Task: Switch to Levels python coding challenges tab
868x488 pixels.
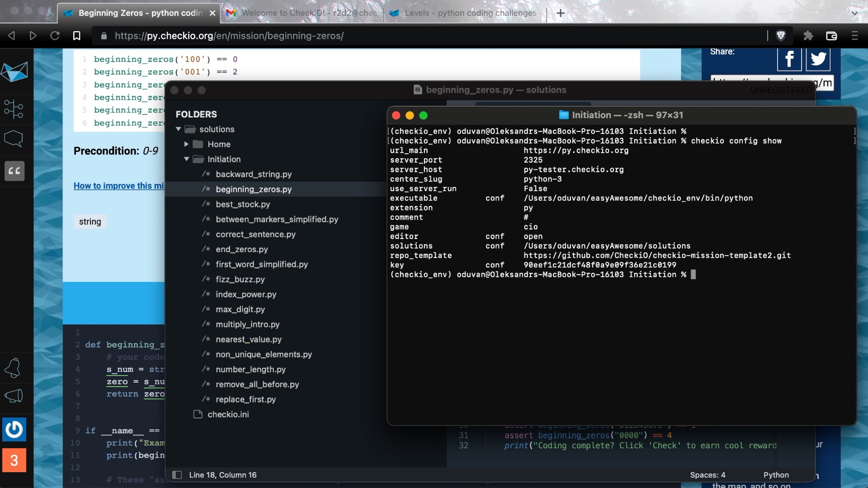Action: point(463,13)
